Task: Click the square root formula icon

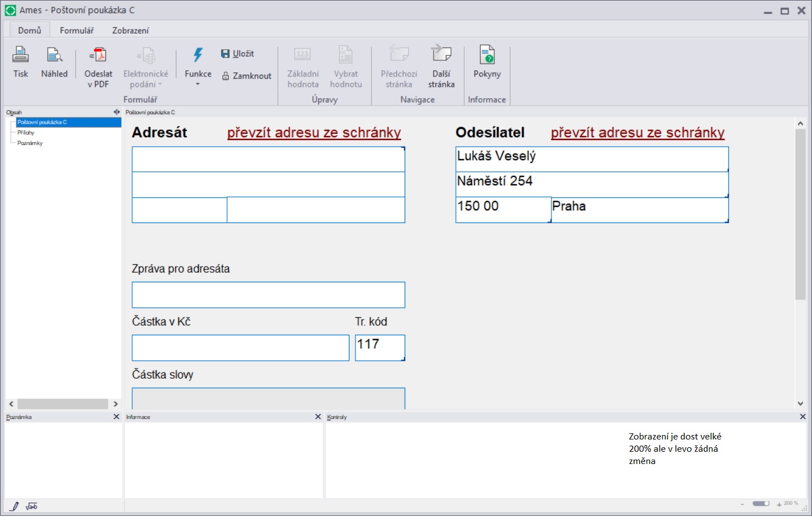Action: pyautogui.click(x=31, y=506)
